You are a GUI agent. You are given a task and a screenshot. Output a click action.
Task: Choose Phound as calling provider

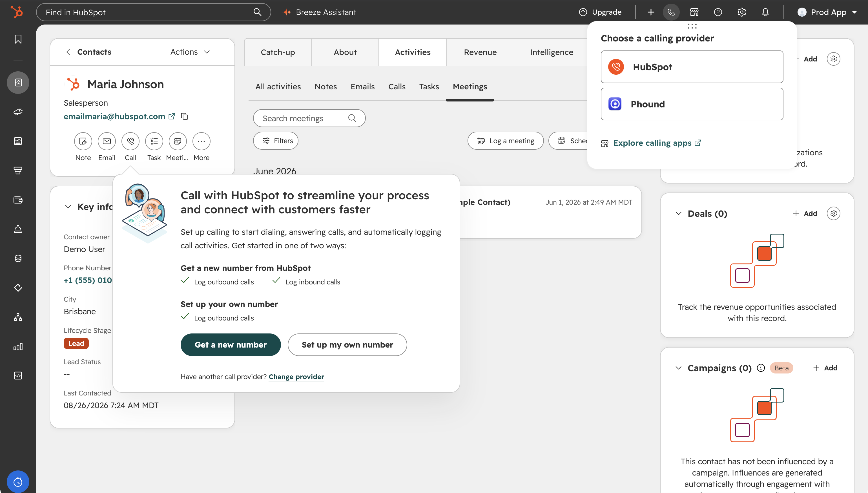point(692,104)
